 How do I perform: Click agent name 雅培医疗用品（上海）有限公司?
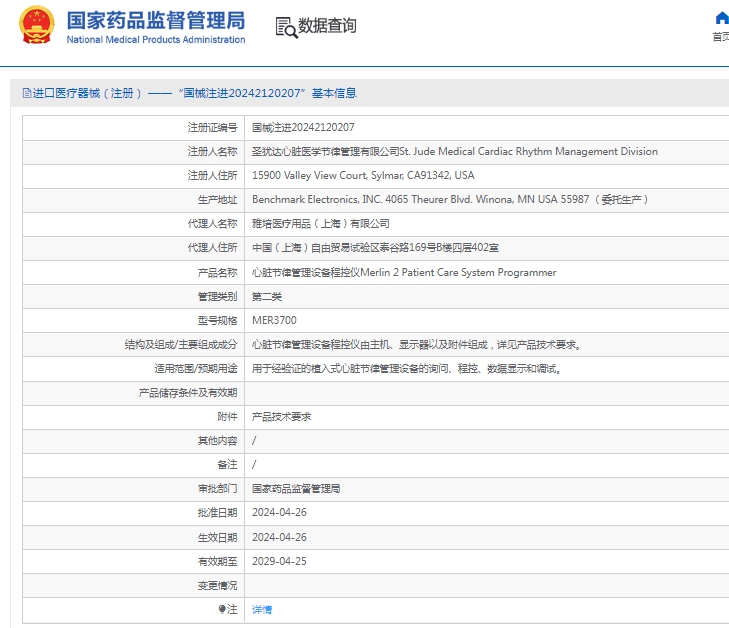[321, 224]
